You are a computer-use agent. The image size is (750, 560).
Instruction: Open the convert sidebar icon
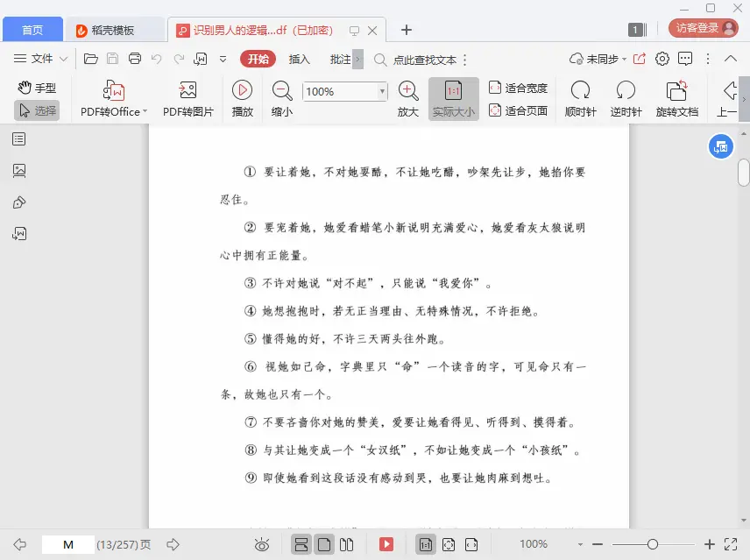(19, 234)
